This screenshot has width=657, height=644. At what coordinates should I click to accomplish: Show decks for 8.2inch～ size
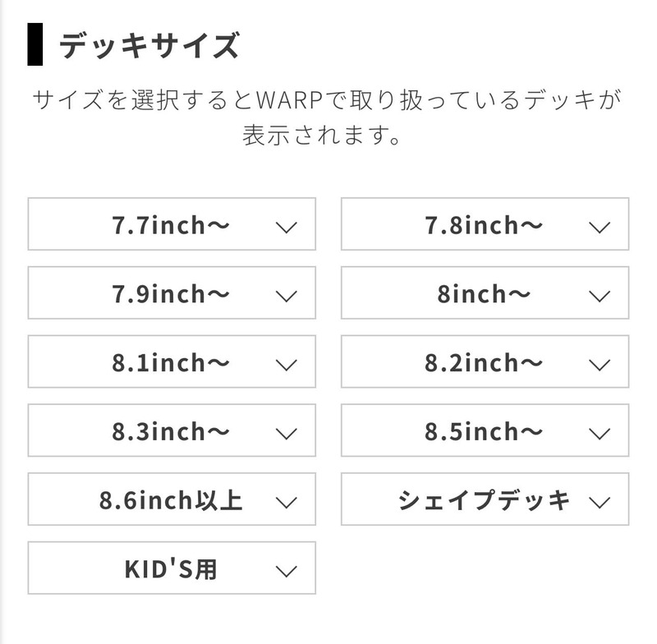pyautogui.click(x=485, y=362)
